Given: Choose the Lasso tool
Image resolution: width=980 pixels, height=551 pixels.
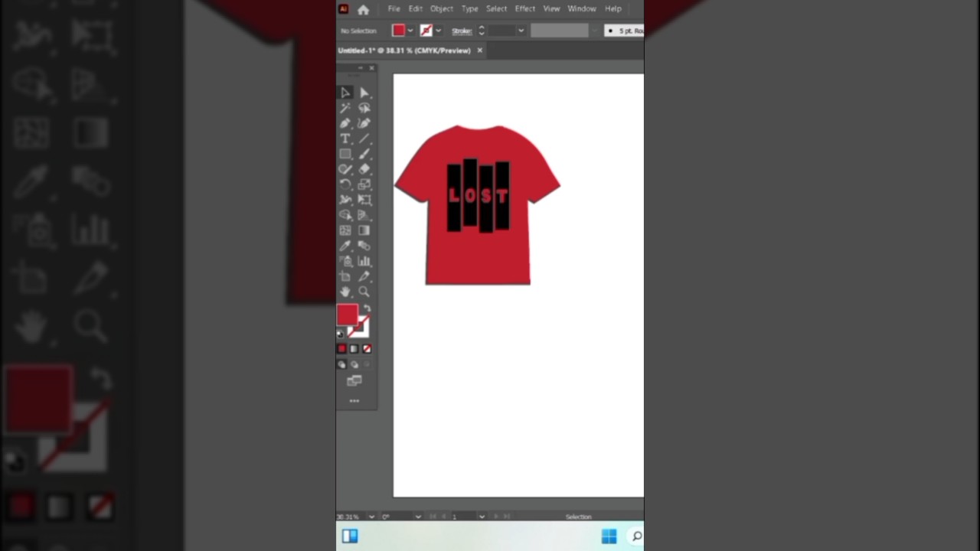Looking at the screenshot, I should point(364,108).
